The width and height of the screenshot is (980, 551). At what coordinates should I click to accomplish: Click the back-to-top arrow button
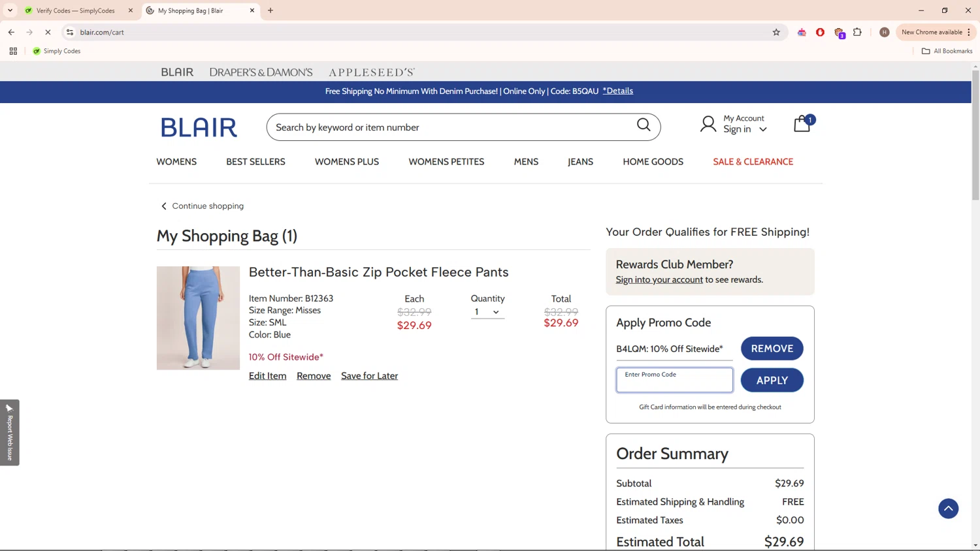[948, 509]
